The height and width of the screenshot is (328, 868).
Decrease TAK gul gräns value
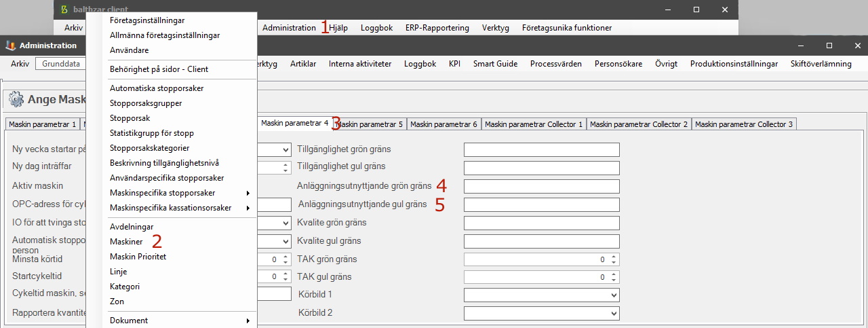614,280
